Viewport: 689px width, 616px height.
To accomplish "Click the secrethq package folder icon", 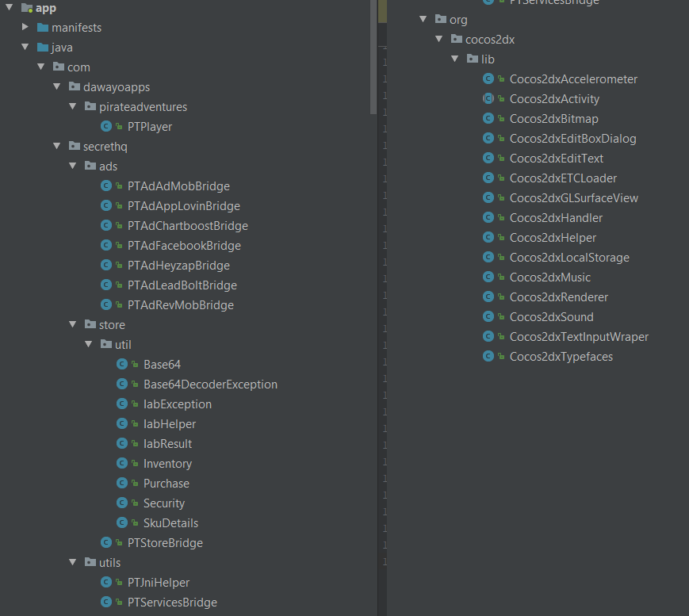I will [75, 147].
